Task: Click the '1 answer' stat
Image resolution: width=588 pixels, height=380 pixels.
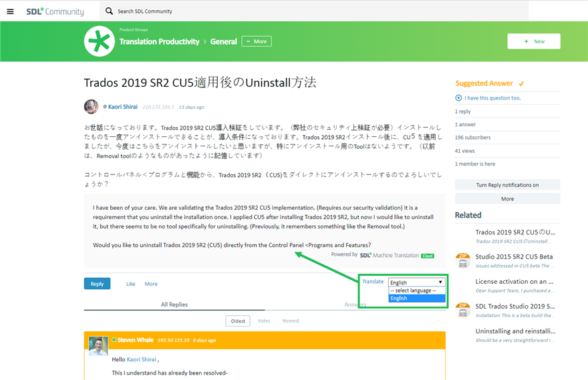Action: [465, 124]
